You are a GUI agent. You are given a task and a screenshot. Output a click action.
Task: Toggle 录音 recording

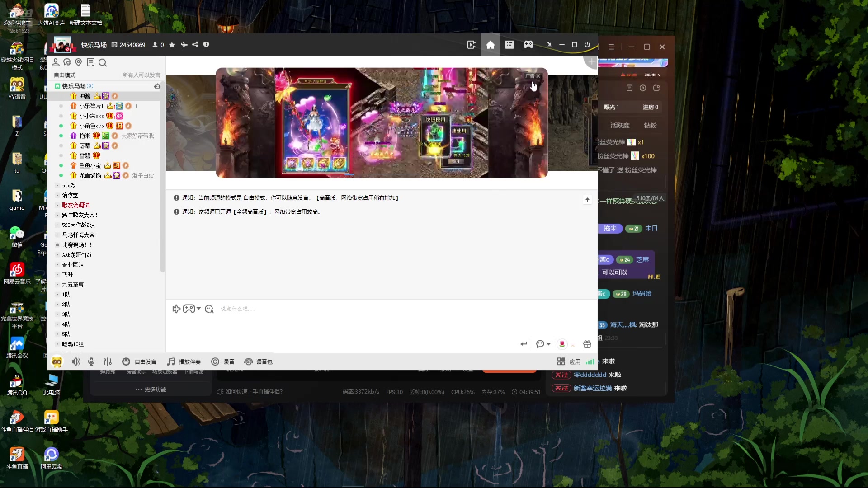[223, 362]
